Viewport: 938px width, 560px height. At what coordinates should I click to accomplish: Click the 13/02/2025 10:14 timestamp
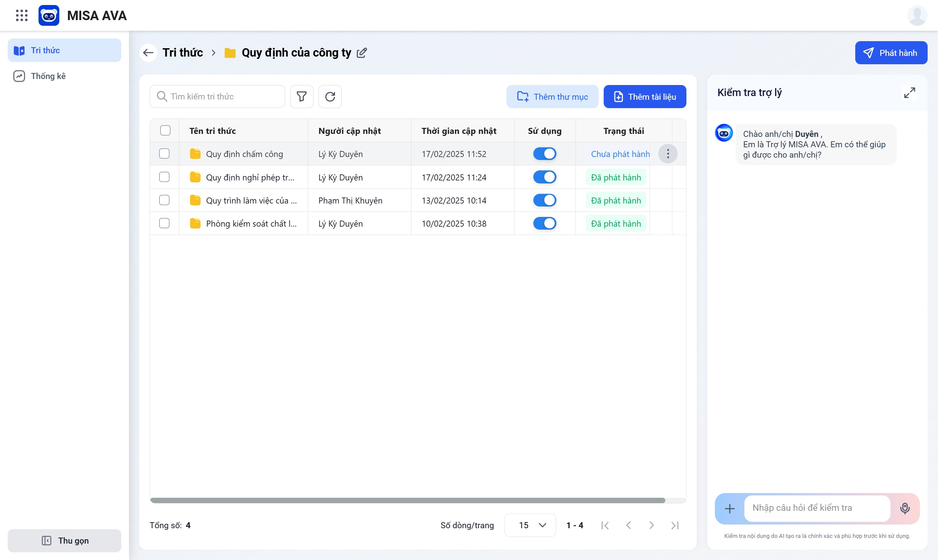[x=454, y=201]
